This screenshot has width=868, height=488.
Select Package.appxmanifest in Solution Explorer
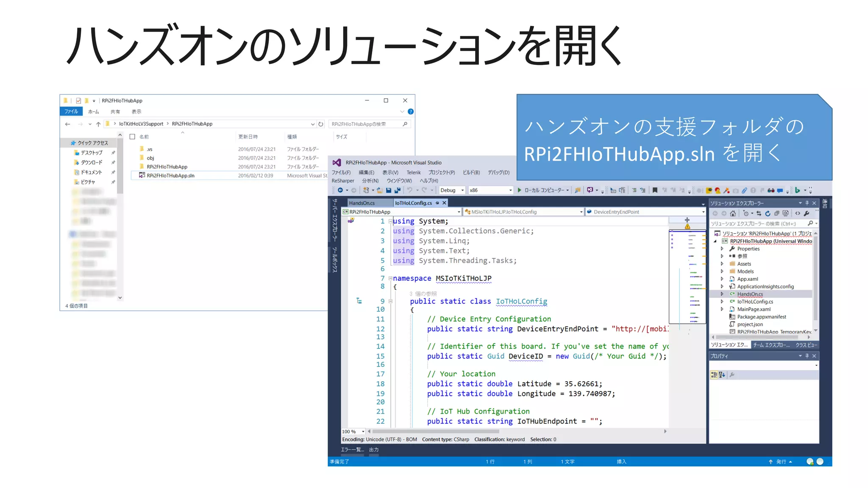(762, 317)
